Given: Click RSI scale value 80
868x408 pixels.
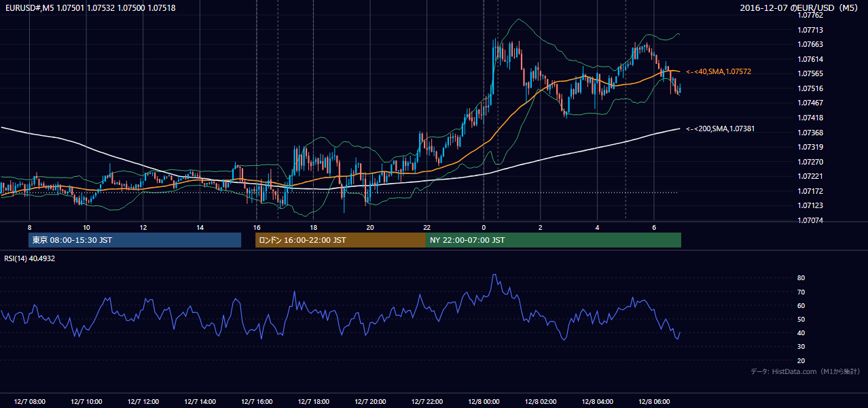Looking at the screenshot, I should click(x=801, y=278).
